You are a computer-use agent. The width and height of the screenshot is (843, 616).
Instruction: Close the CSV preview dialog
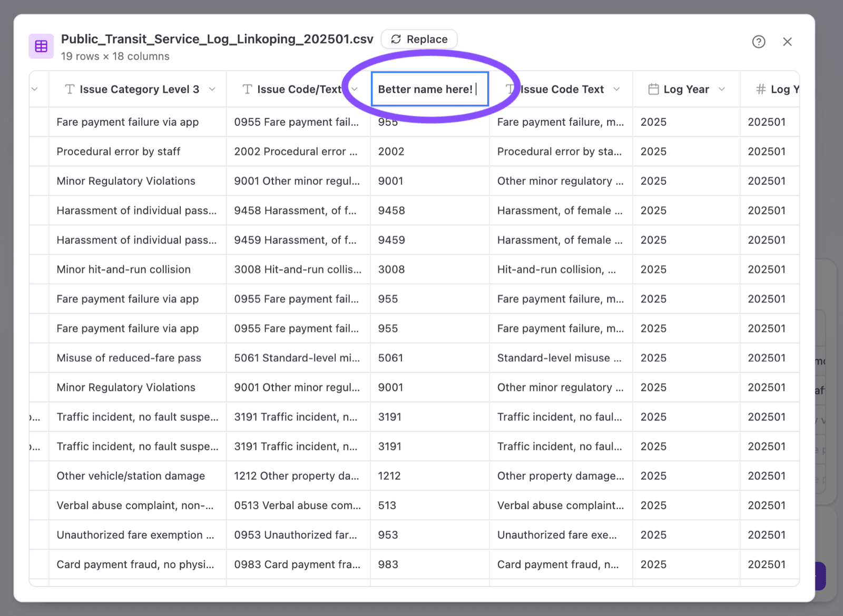(x=787, y=42)
